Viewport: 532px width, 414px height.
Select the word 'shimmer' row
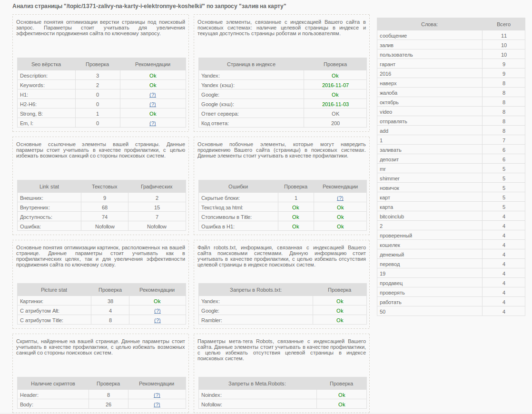click(x=451, y=178)
